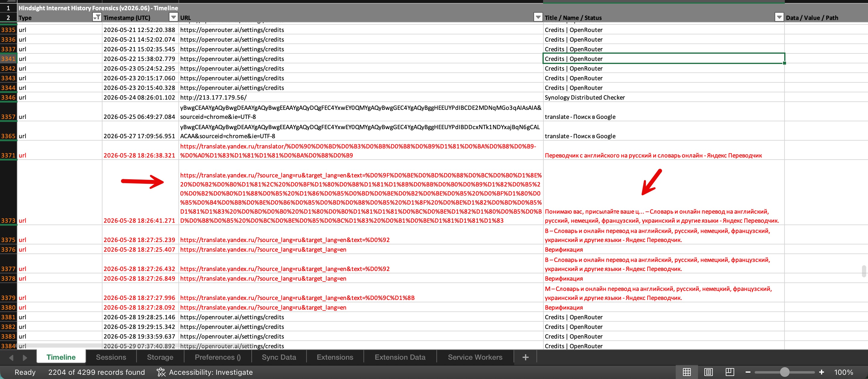
Task: Select timestamp 2026-05-28 19:28:25.146
Action: tap(140, 317)
